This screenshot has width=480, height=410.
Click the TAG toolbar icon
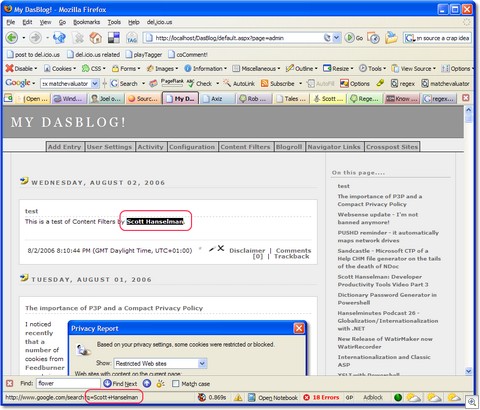(x=132, y=38)
